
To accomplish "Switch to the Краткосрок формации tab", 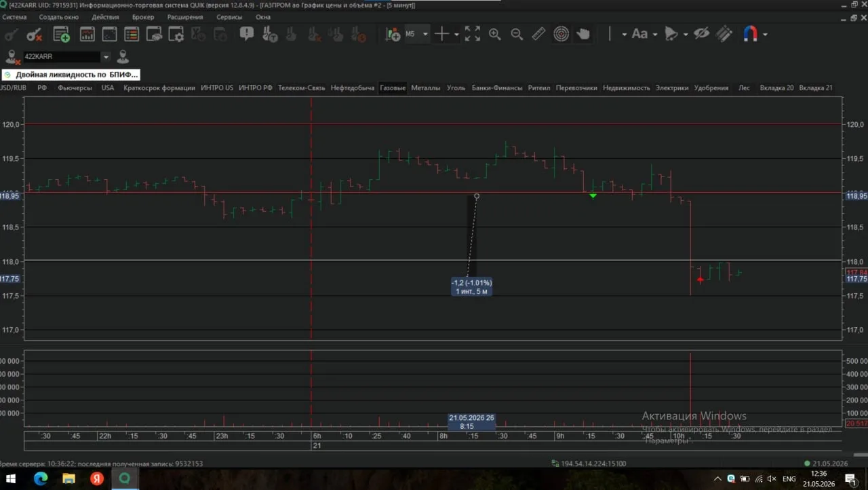I will click(x=159, y=88).
